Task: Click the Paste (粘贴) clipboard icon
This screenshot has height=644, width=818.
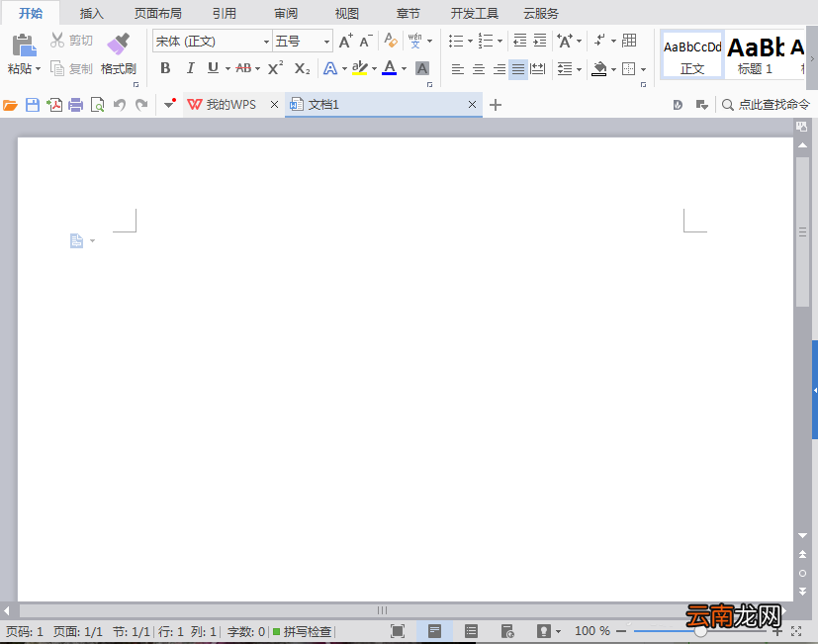Action: click(x=24, y=45)
